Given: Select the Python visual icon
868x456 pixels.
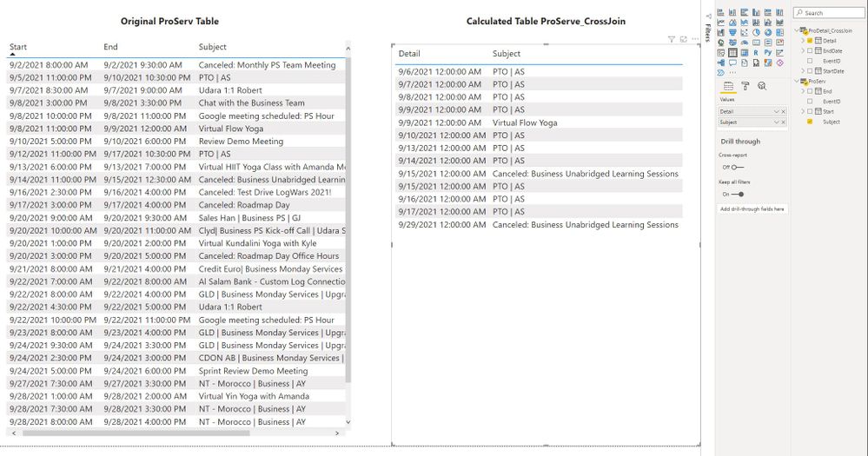Looking at the screenshot, I should click(766, 52).
